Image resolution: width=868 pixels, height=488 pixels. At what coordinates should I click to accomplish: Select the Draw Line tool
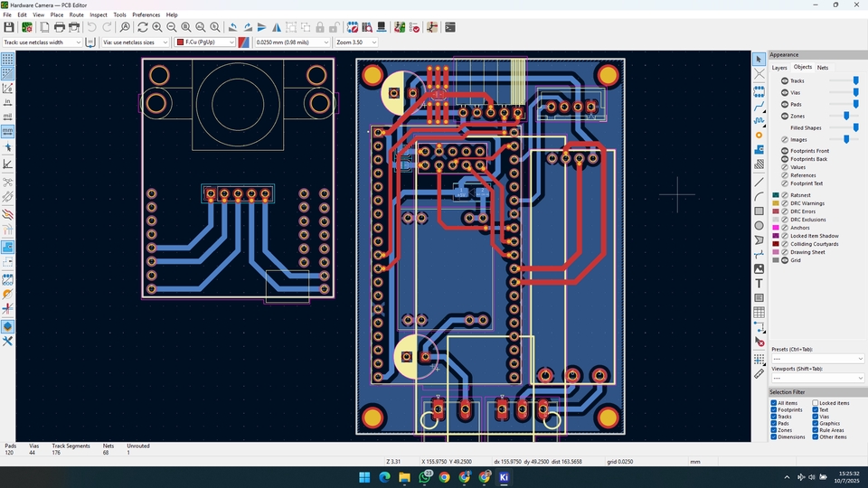coord(759,181)
